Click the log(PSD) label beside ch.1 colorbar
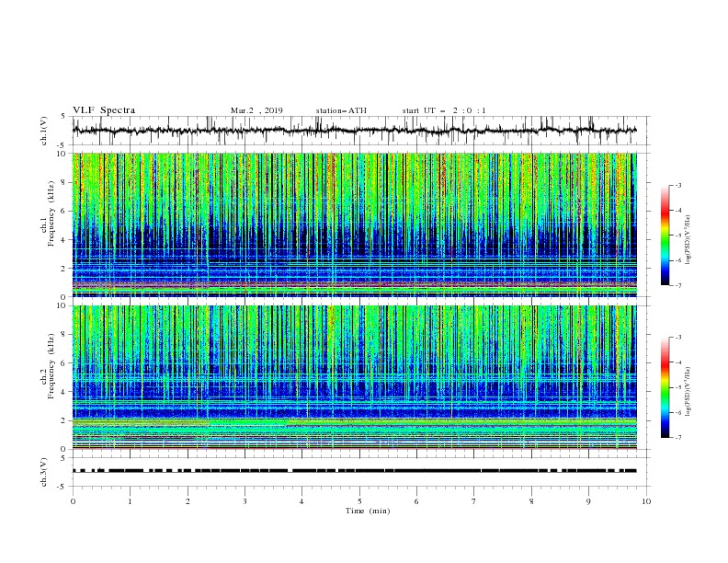Screen dimensions: 728x563 688,240
